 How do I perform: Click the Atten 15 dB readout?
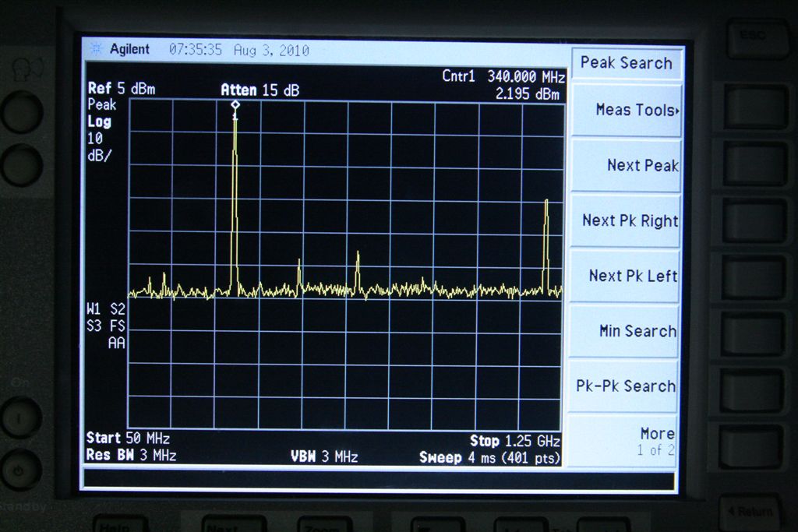260,90
